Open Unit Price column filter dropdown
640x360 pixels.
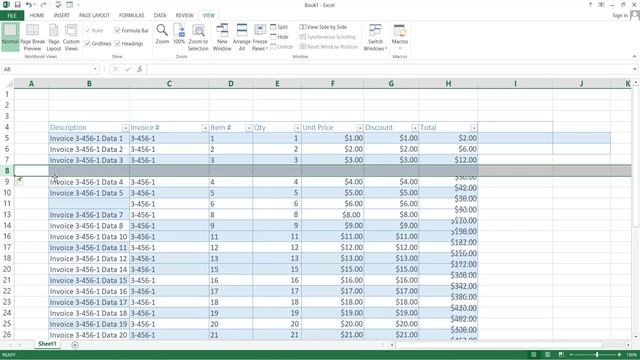[360, 128]
